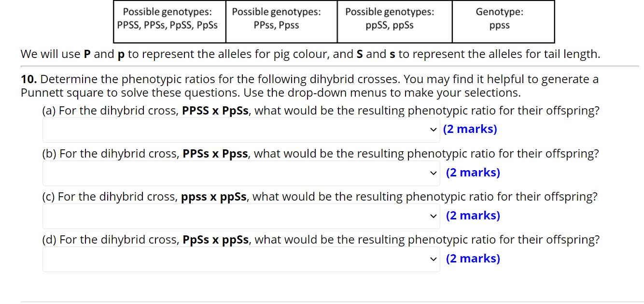Viewport: 644px width, 304px height.
Task: Click the blue (2 marks) label for part (d)
Action: point(473,258)
